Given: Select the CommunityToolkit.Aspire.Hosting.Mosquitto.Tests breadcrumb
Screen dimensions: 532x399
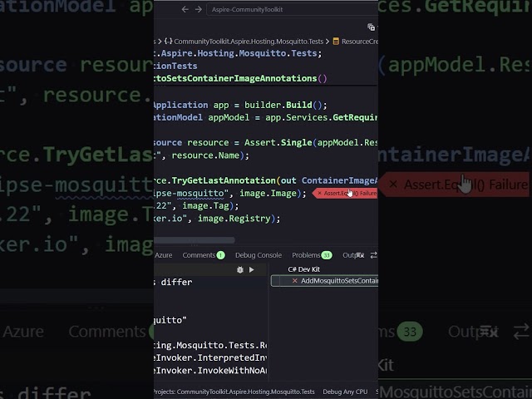Looking at the screenshot, I should [x=249, y=42].
